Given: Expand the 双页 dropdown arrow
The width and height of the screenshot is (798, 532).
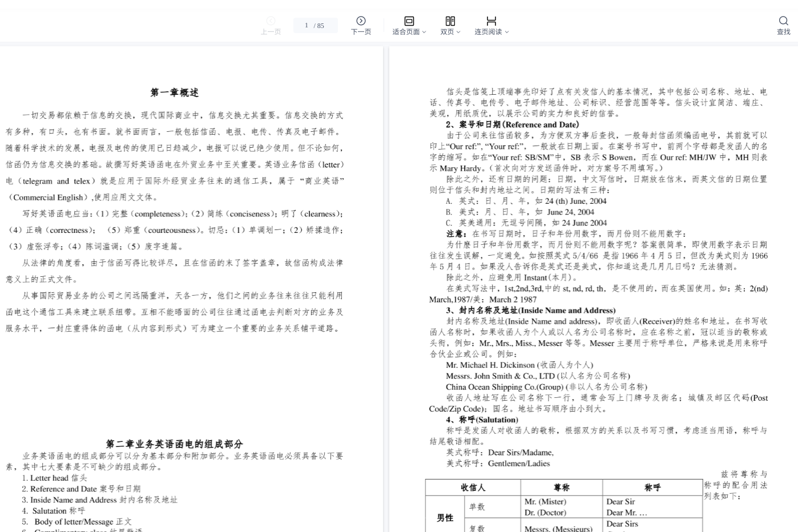Looking at the screenshot, I should [x=458, y=33].
